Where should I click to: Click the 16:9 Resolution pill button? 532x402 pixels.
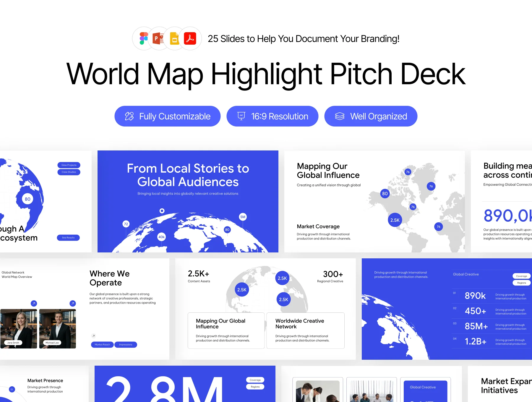click(x=273, y=116)
